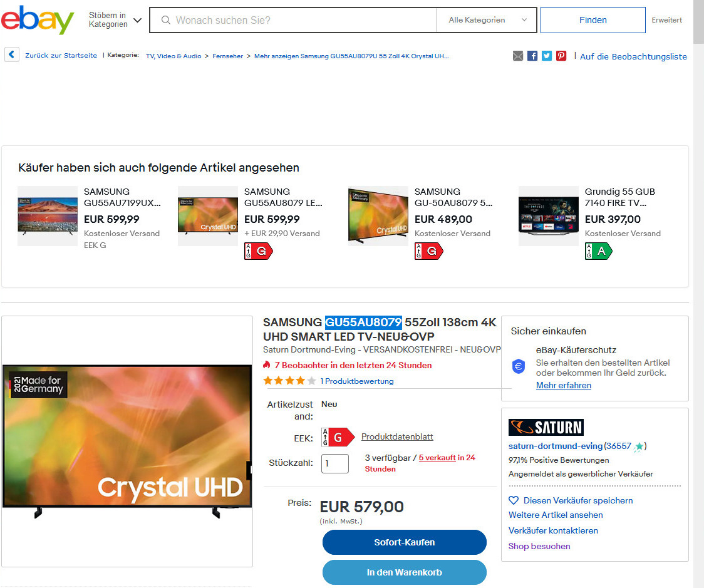The width and height of the screenshot is (704, 588).
Task: Open the Fernseher breadcrumb category
Action: tap(227, 56)
